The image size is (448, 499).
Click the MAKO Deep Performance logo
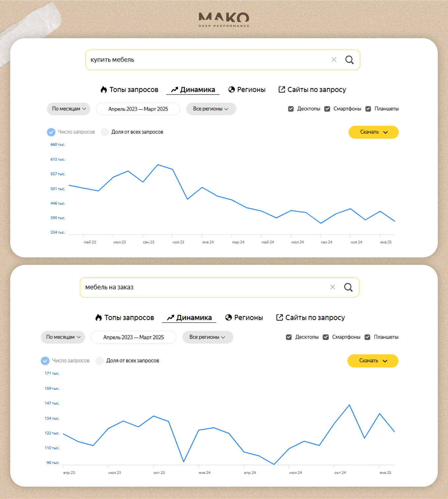click(224, 19)
